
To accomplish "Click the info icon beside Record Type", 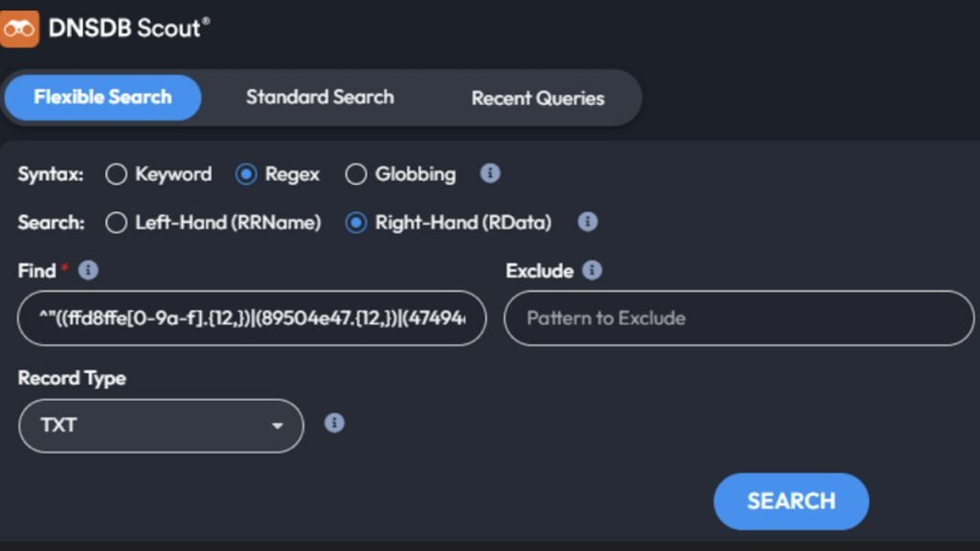I will tap(334, 423).
